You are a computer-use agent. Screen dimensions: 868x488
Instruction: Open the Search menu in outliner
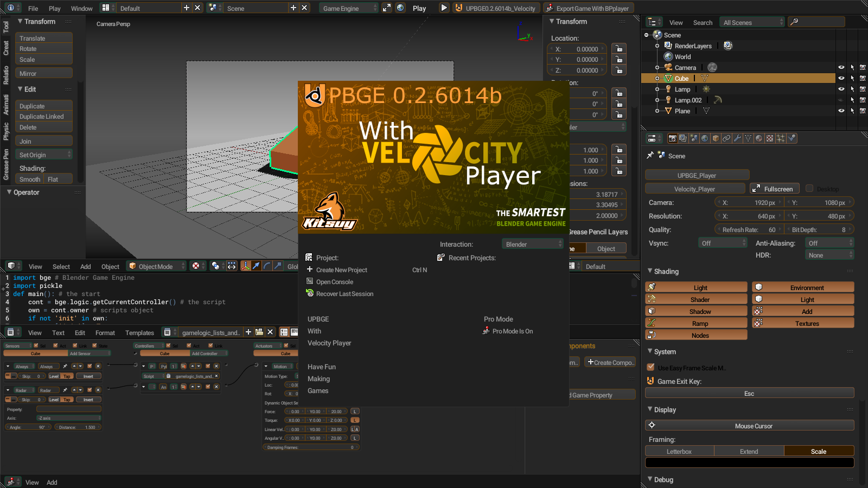703,22
